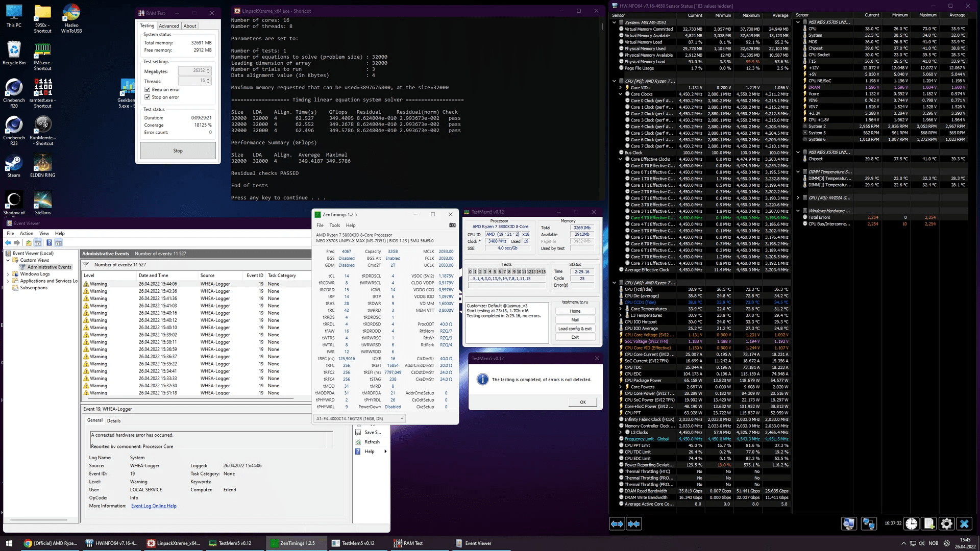
Task: Toggle Stop on error checkbox in RAM Test
Action: coord(148,97)
